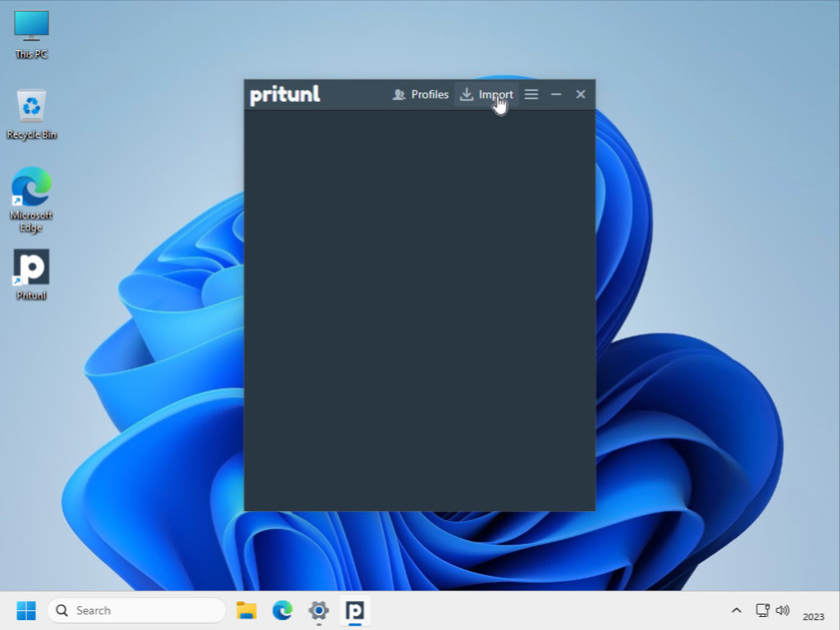Launch Microsoft Edge from the taskbar

(x=282, y=610)
